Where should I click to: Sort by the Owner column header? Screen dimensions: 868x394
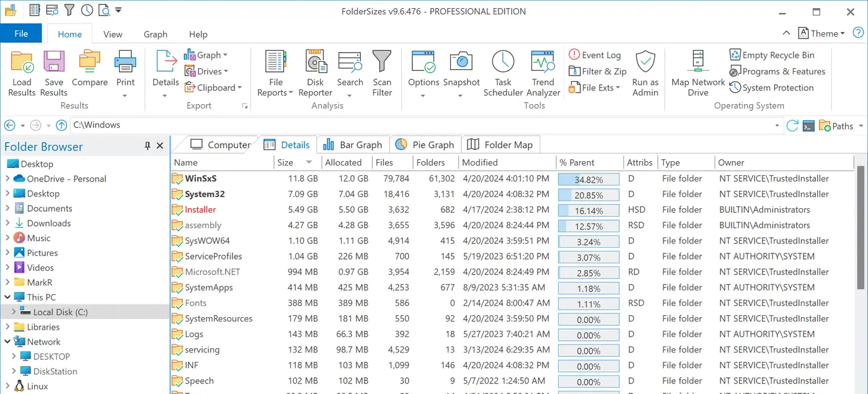coord(784,162)
